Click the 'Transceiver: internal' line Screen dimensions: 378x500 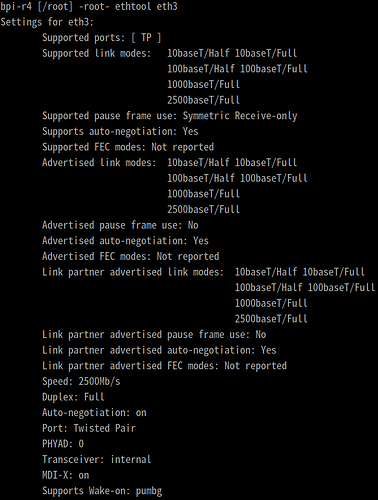(x=97, y=459)
